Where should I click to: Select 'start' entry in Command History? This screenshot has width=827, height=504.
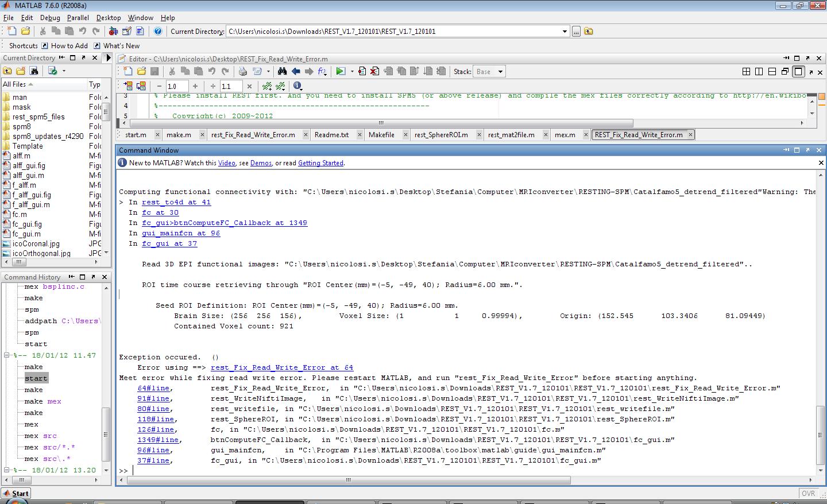coord(36,378)
